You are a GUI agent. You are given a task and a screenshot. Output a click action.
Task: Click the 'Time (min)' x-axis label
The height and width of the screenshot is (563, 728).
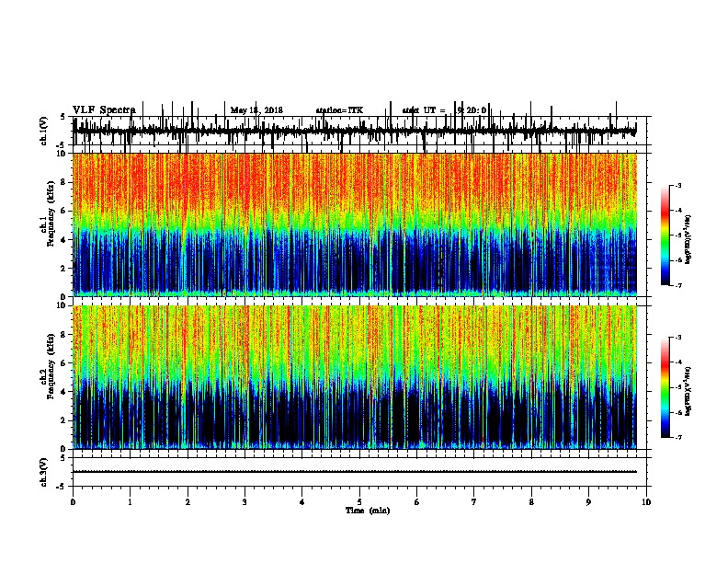[x=368, y=511]
